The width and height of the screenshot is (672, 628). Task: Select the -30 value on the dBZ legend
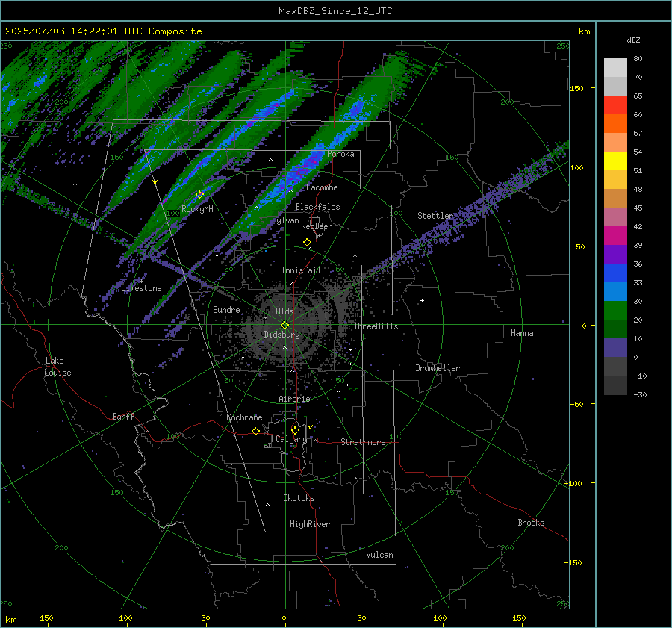640,395
